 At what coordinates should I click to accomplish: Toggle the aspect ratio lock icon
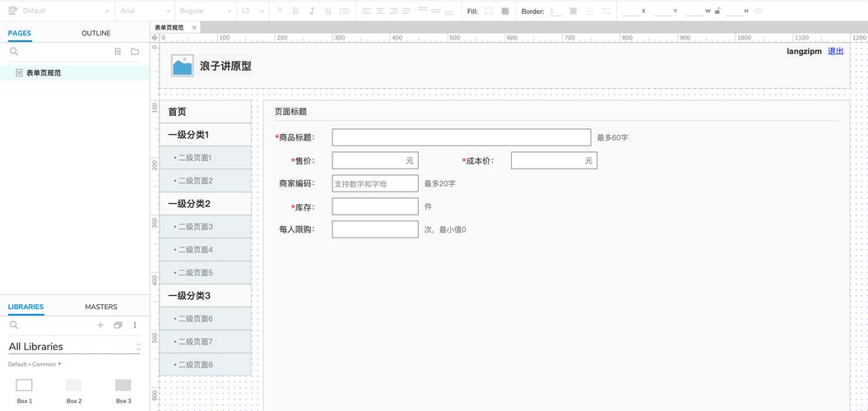click(x=717, y=11)
